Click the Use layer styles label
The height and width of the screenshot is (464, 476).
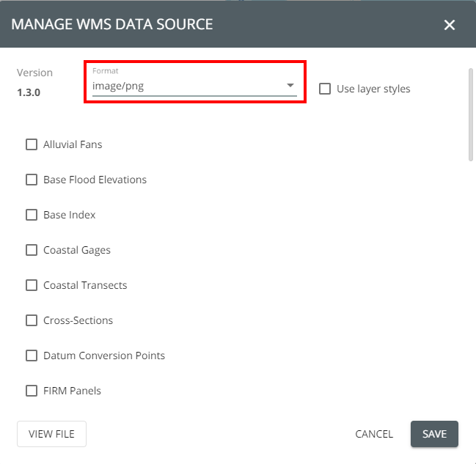373,89
